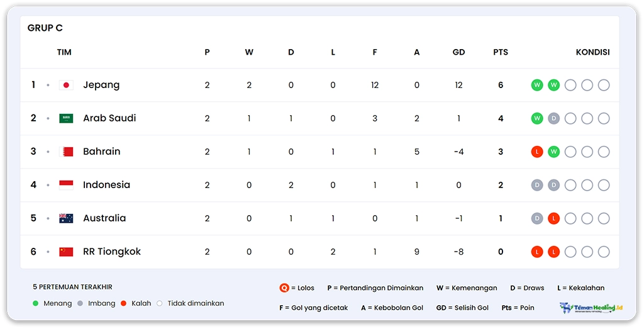Screen dimensions: 644x329
Task: Open the RR Tiongkok team link
Action: coord(112,252)
